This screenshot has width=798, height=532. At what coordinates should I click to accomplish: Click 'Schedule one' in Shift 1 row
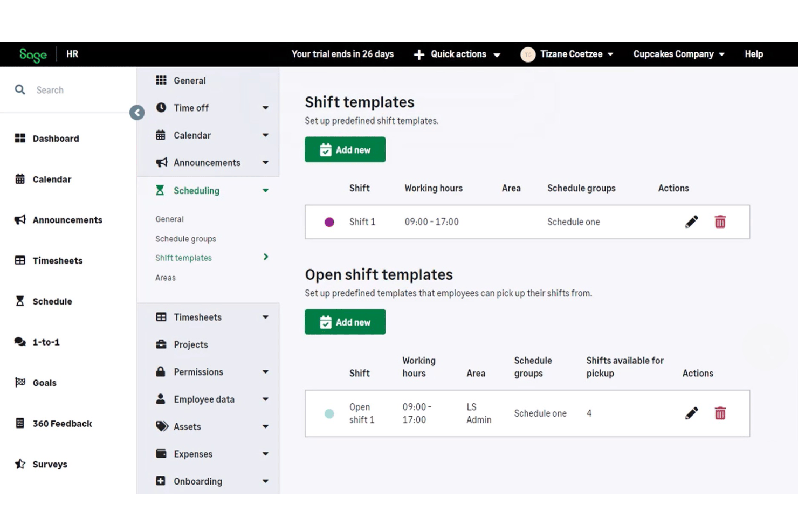point(573,222)
